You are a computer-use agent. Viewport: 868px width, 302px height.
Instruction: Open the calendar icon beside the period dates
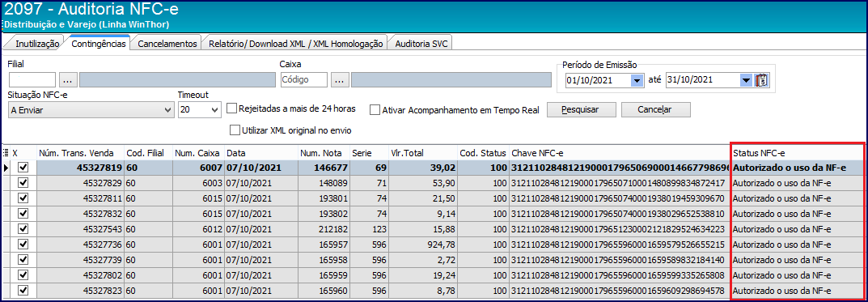coord(762,80)
